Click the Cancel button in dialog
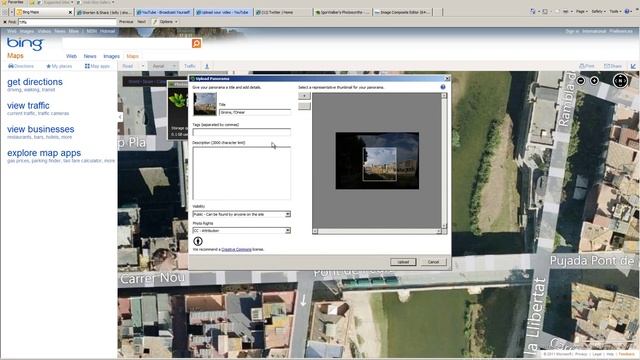640x360 pixels. [x=433, y=262]
